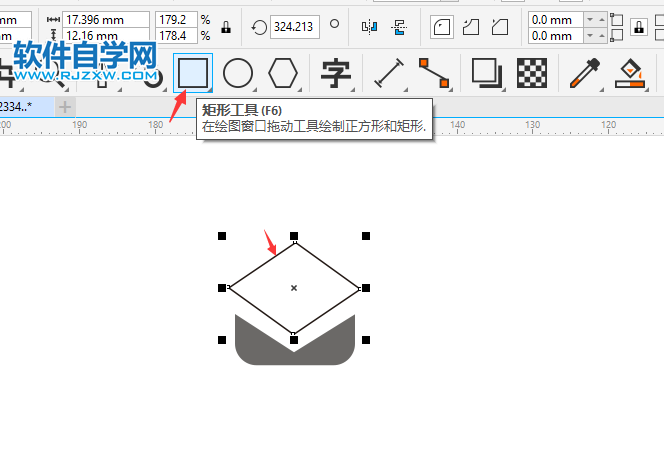Click the top-left selection handle
The height and width of the screenshot is (450, 664).
222,236
